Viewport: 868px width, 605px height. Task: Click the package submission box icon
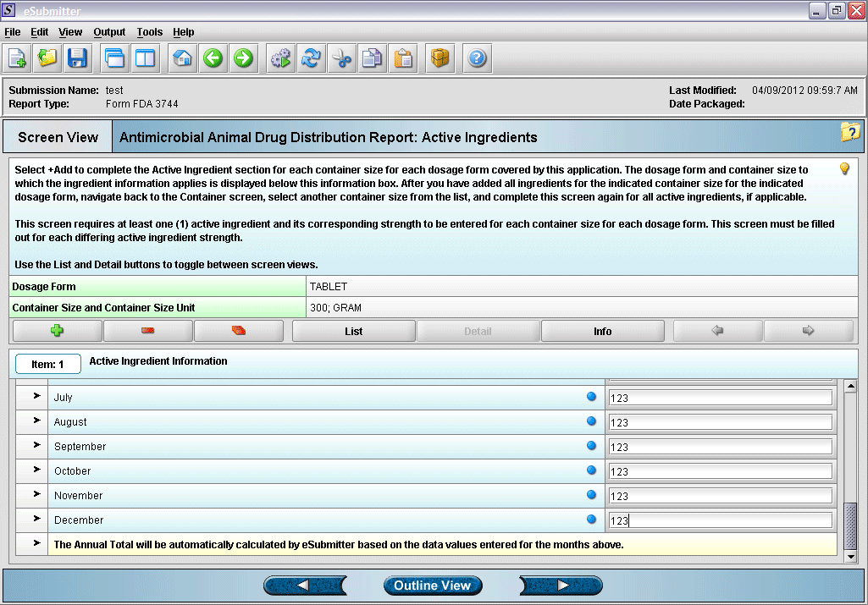[x=440, y=58]
